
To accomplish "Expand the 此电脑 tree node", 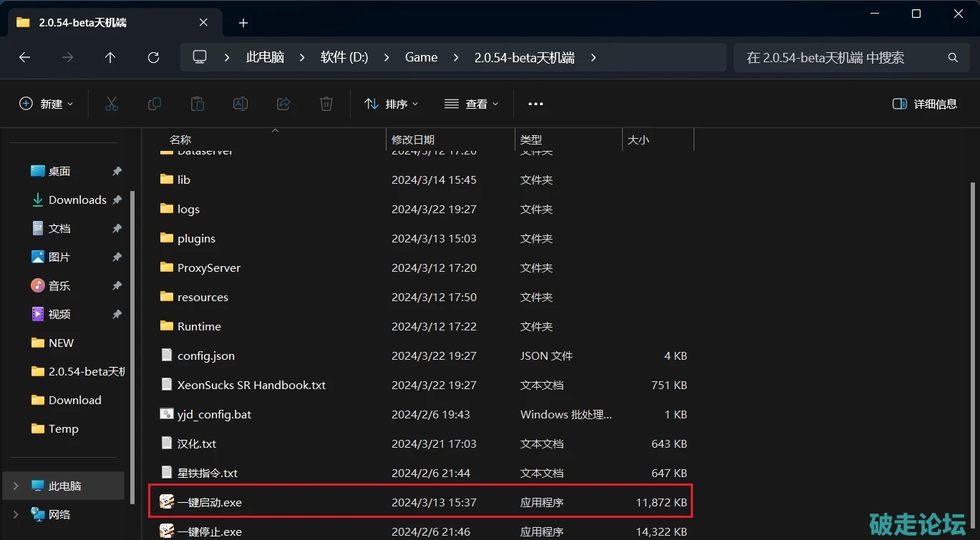I will [16, 486].
